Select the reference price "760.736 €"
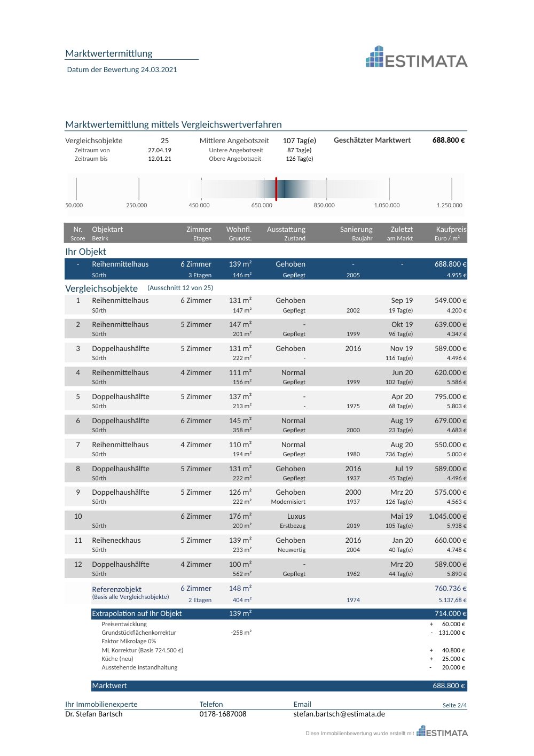 pyautogui.click(x=451, y=589)
